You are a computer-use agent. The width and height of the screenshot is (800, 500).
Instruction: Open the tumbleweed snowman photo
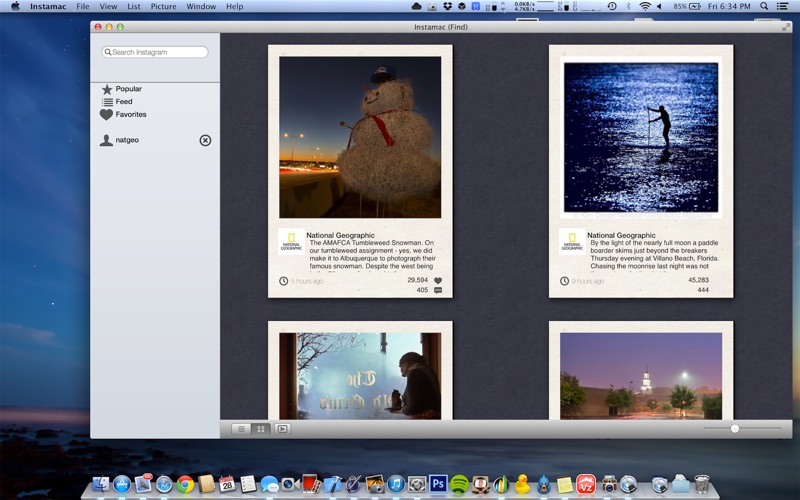360,137
